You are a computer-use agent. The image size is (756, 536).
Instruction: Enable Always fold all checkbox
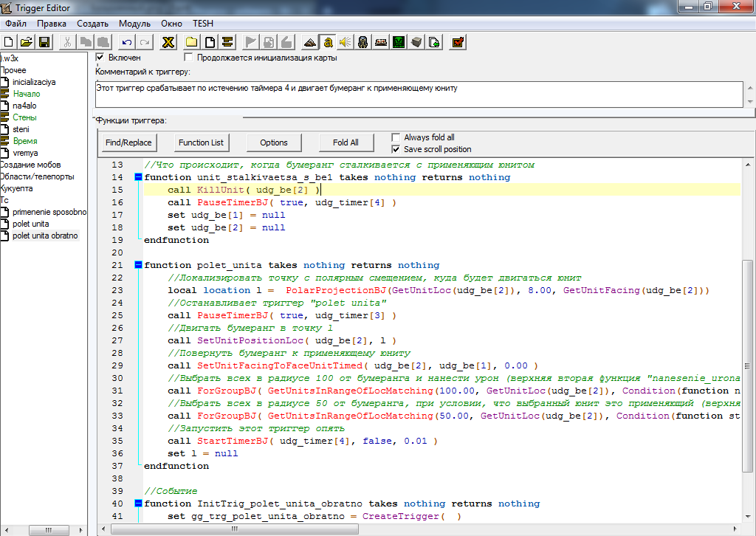[x=396, y=137]
